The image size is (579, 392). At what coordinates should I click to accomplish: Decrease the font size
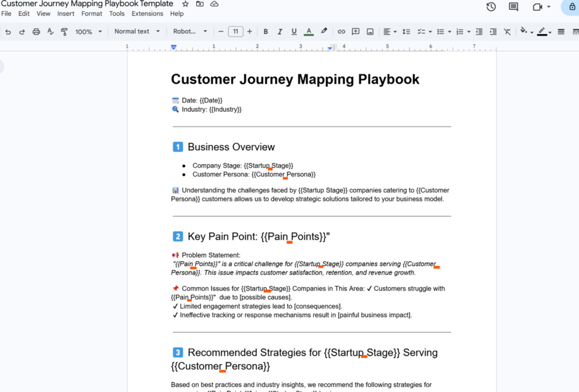pos(221,32)
